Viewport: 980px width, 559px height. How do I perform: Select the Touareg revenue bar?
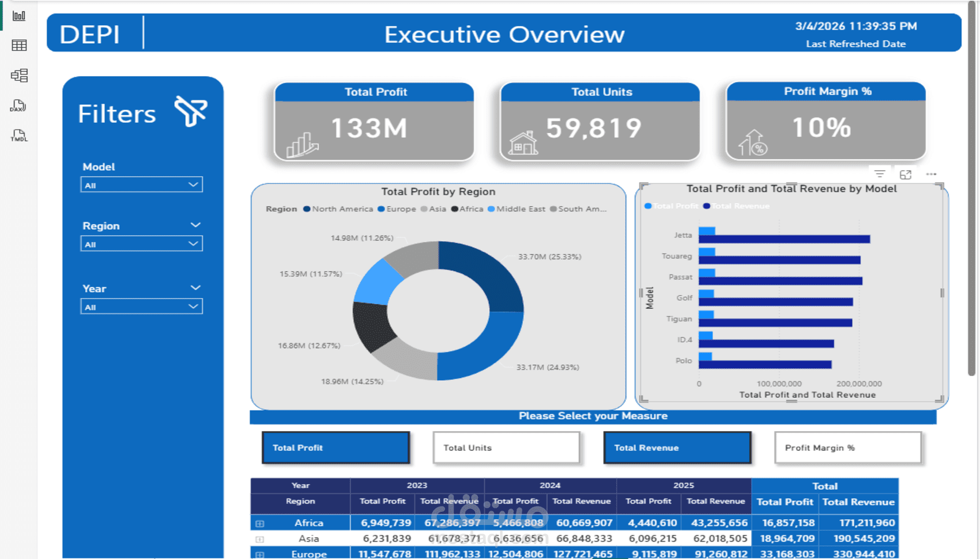tap(779, 260)
